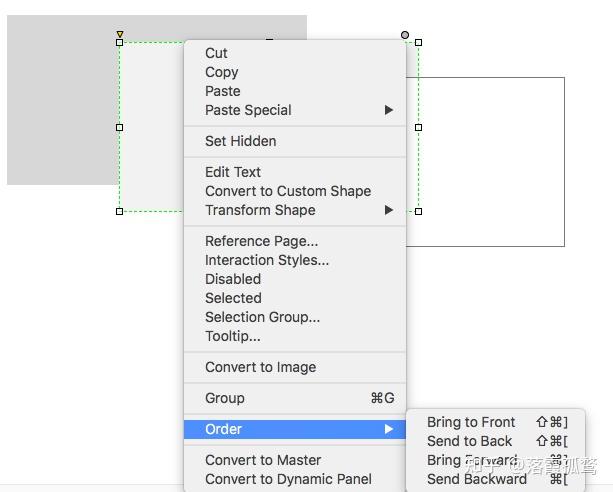Image resolution: width=613 pixels, height=492 pixels.
Task: Expand the Paste Special submenu arrow
Action: point(389,110)
